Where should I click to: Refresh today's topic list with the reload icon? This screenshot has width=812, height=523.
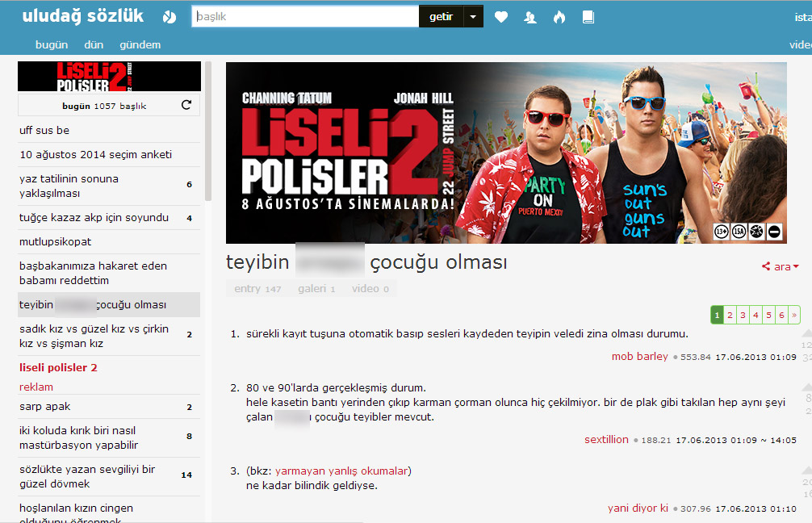pyautogui.click(x=186, y=105)
